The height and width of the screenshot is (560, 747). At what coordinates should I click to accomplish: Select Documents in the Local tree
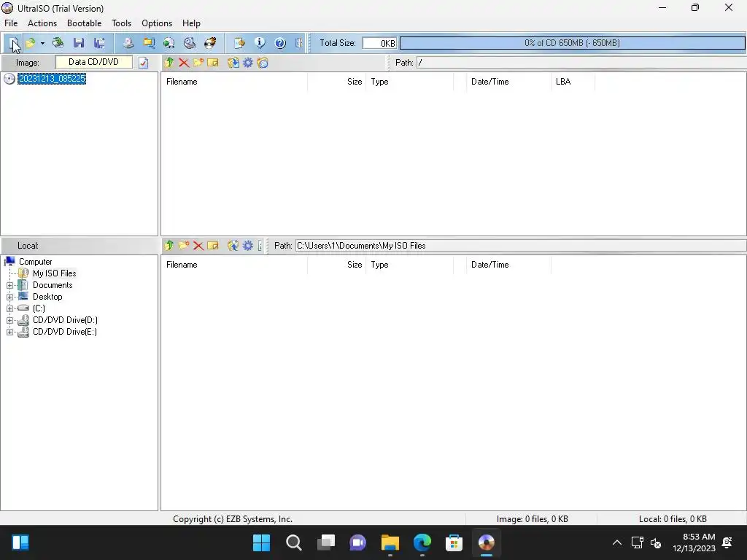(x=53, y=285)
